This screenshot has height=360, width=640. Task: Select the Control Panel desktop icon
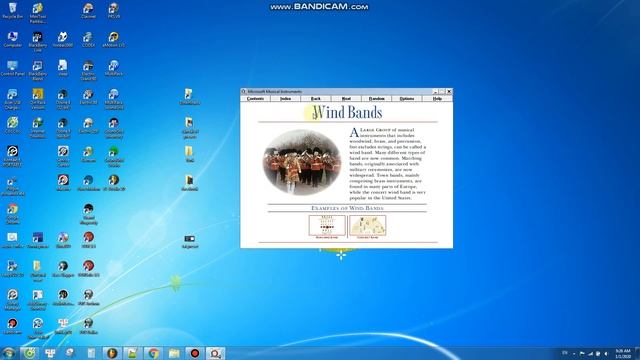[x=12, y=69]
